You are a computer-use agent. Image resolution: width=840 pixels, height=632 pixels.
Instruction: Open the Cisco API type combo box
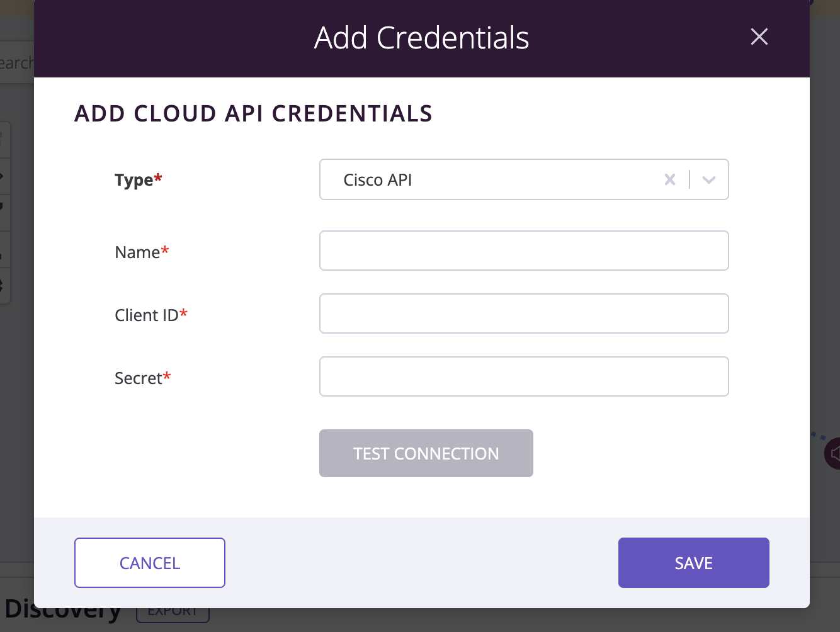click(524, 179)
